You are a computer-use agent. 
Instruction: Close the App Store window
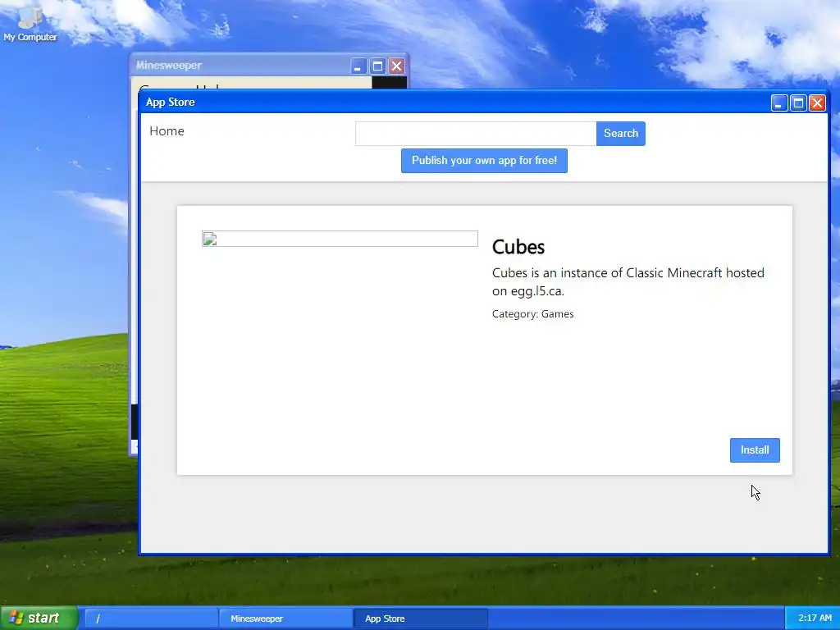[817, 103]
